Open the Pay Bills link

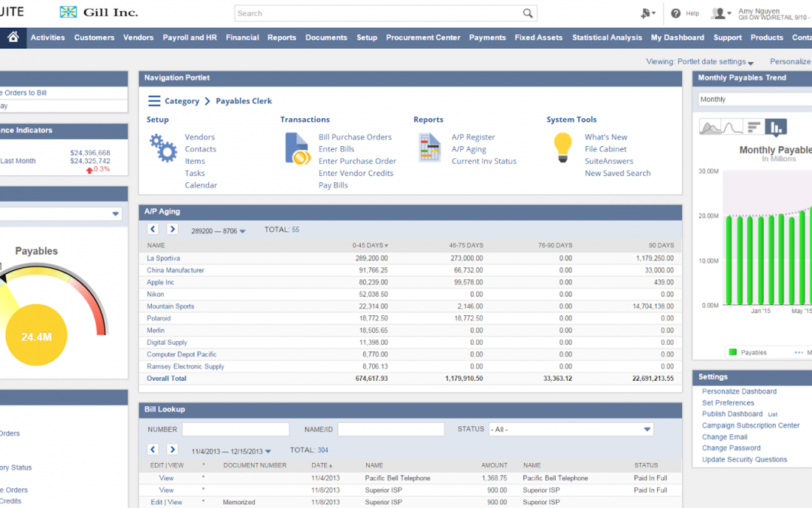[334, 185]
